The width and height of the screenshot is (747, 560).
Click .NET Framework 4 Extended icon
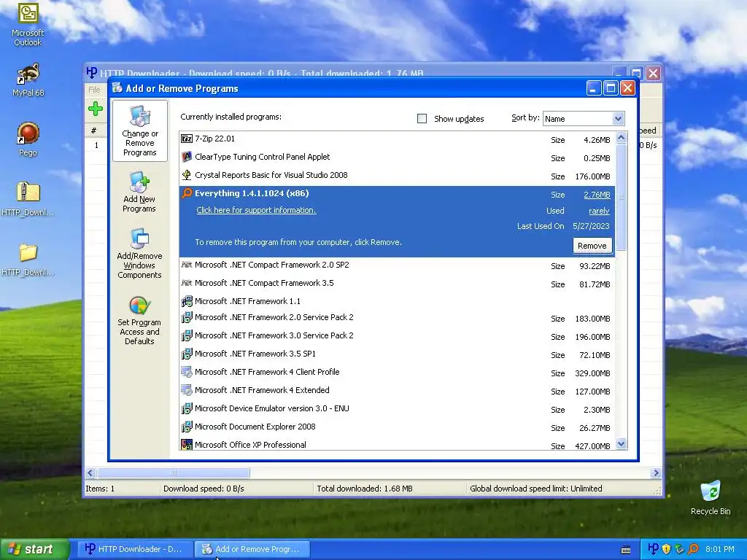(187, 390)
